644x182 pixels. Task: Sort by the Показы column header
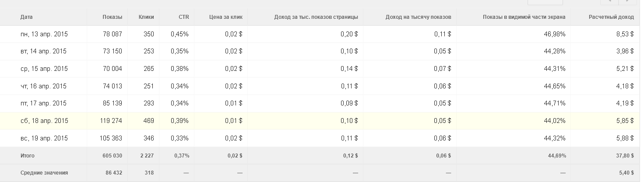click(112, 17)
